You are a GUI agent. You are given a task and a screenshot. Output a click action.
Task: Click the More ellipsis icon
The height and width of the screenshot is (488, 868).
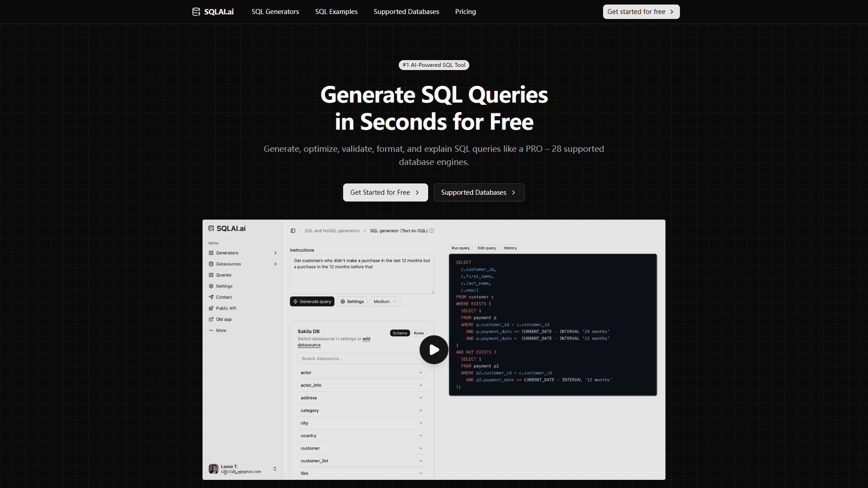point(211,330)
